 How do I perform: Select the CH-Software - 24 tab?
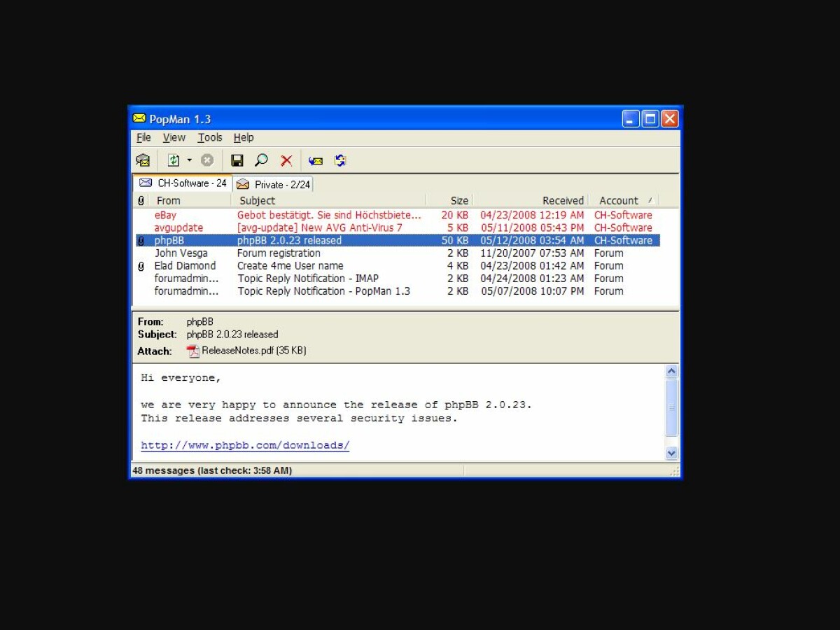point(183,183)
